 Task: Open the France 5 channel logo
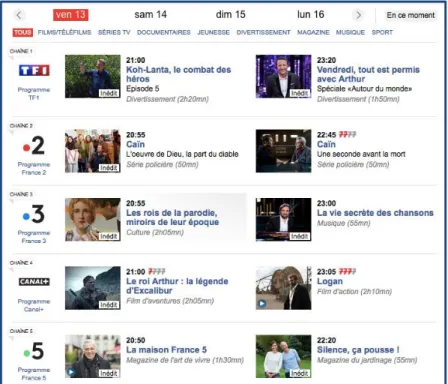34,351
